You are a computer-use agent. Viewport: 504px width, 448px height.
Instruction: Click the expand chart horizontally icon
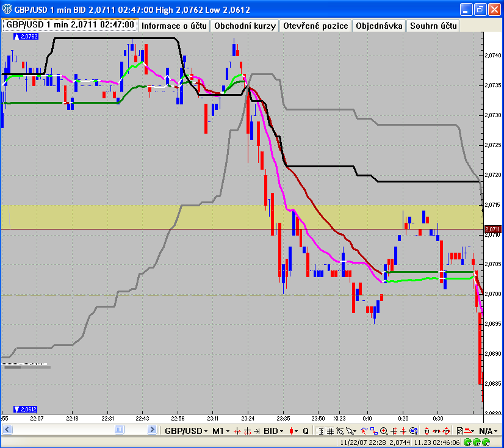(248, 432)
